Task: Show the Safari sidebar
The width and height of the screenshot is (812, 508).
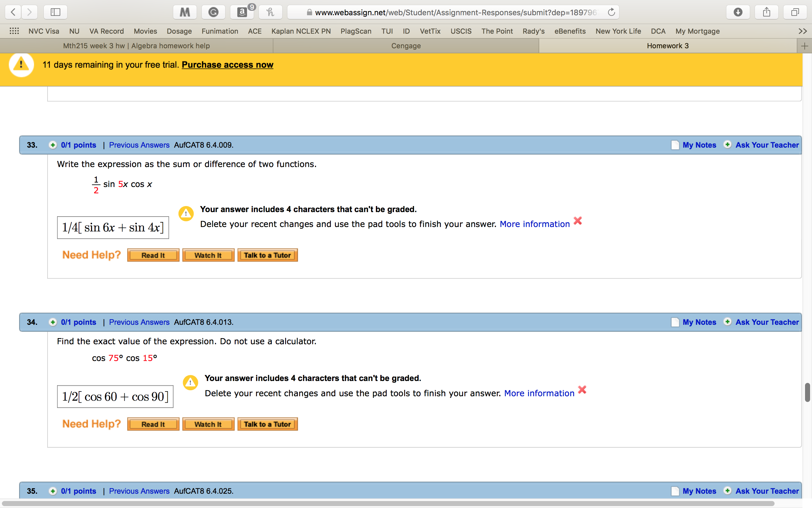Action: 56,12
